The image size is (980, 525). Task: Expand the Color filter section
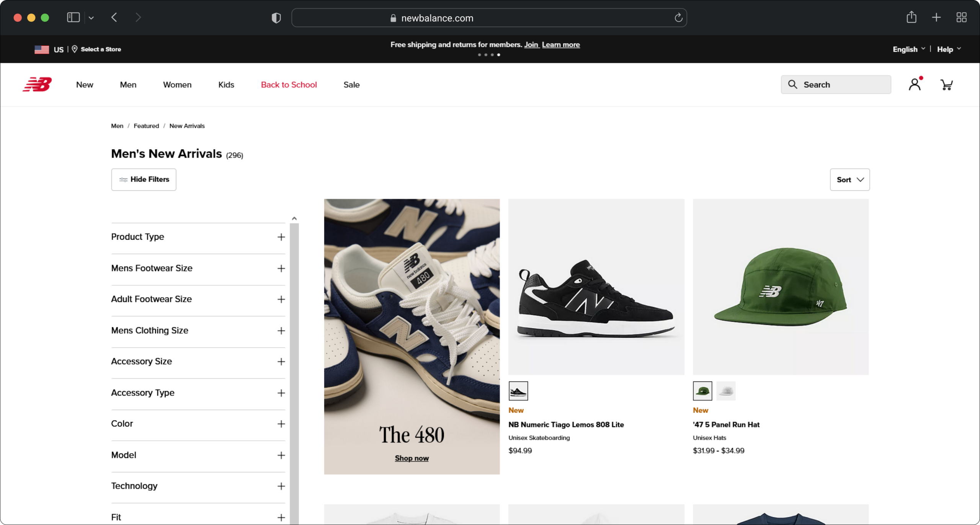click(198, 424)
